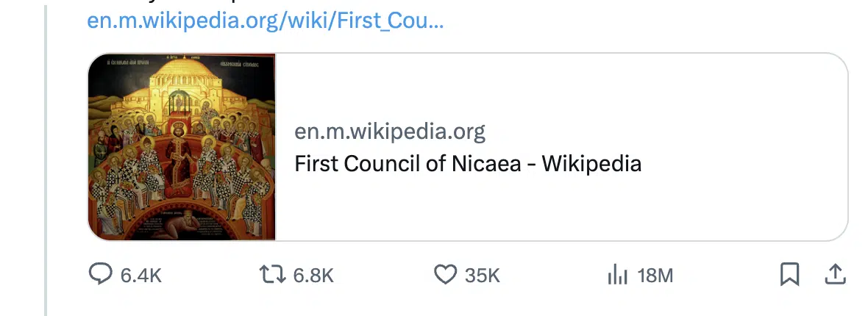Open the en.m.wikipedia.org/wiki/First_Cou... blue link

point(265,21)
